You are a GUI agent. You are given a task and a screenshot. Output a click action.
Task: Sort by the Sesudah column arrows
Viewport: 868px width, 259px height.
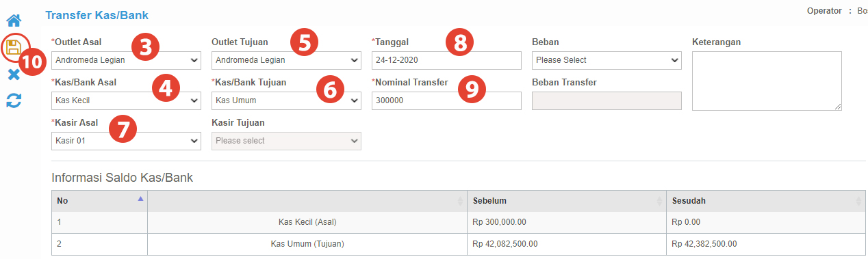(859, 201)
